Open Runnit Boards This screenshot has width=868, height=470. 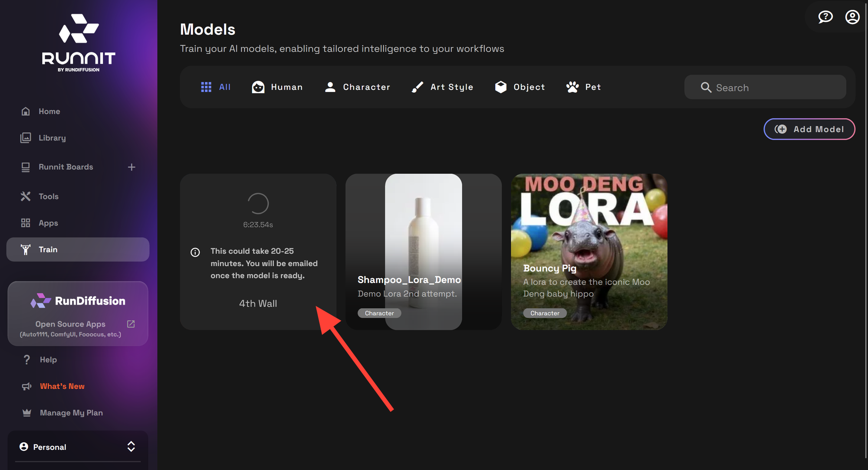pyautogui.click(x=65, y=166)
